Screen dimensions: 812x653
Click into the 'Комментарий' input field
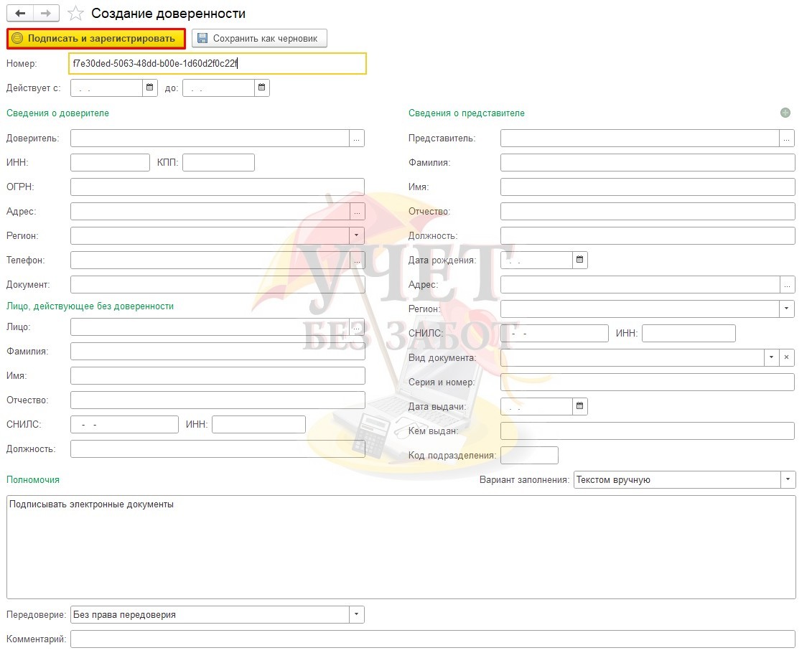pyautogui.click(x=432, y=639)
